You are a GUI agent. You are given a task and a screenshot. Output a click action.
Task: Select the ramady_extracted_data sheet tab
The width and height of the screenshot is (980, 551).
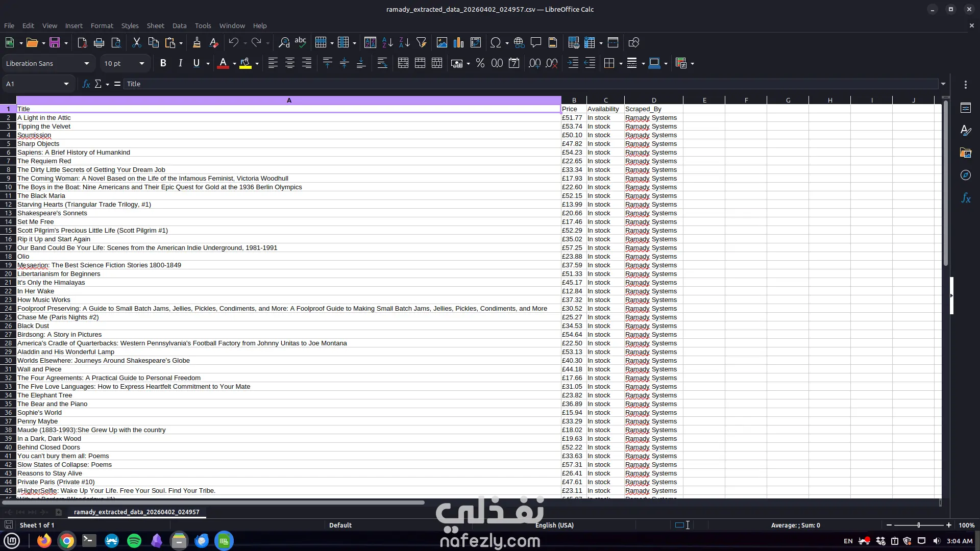(137, 512)
